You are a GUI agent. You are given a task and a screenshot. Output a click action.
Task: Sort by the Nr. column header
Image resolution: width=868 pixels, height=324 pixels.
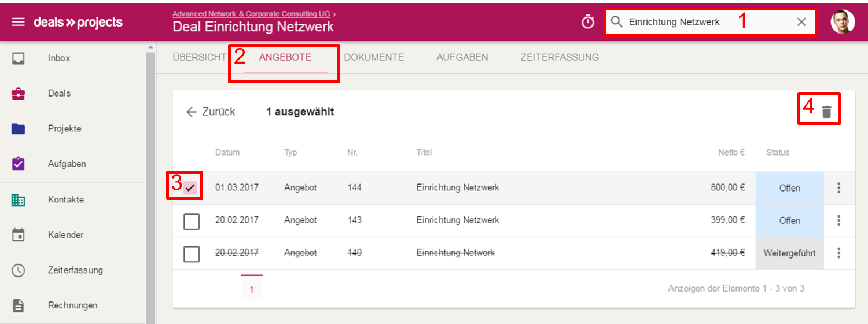[x=353, y=153]
